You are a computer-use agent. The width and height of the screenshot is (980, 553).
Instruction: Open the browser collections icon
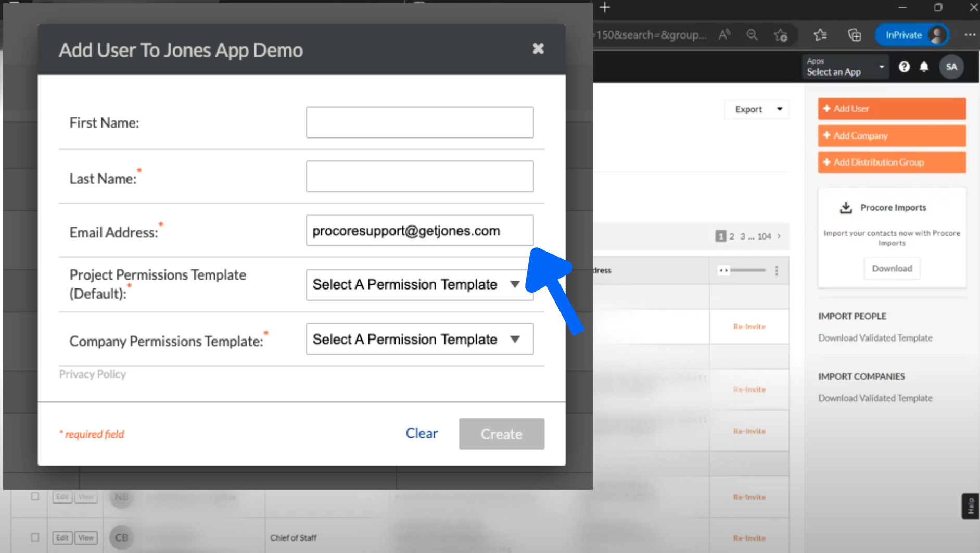(855, 35)
